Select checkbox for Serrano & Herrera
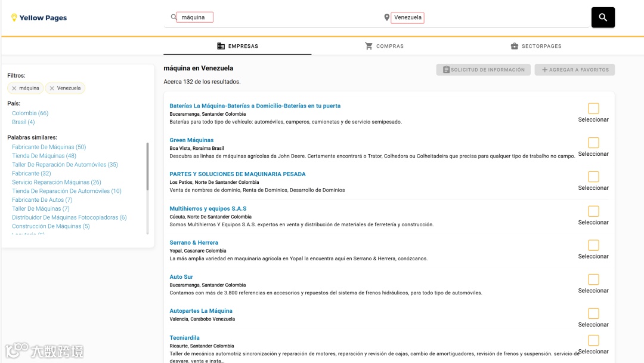The height and width of the screenshot is (363, 644). coord(593,245)
